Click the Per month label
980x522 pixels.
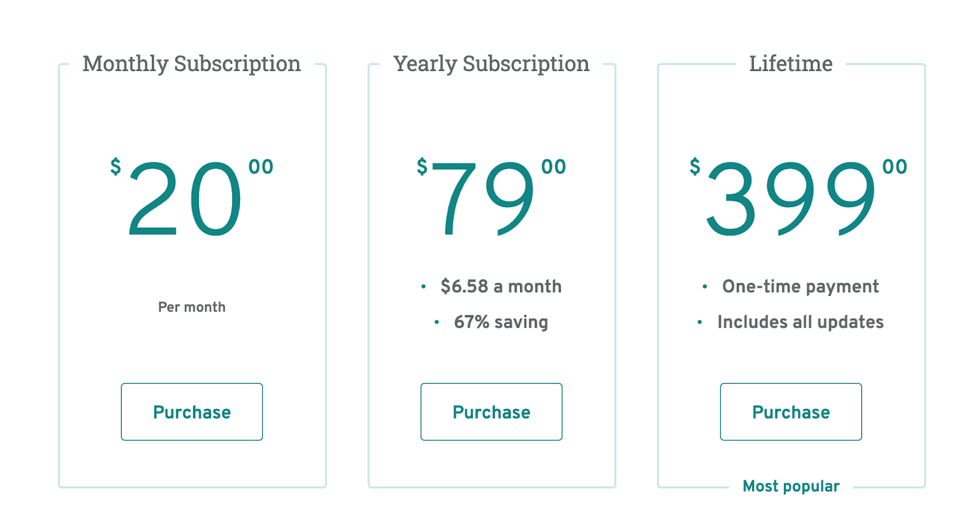192,307
